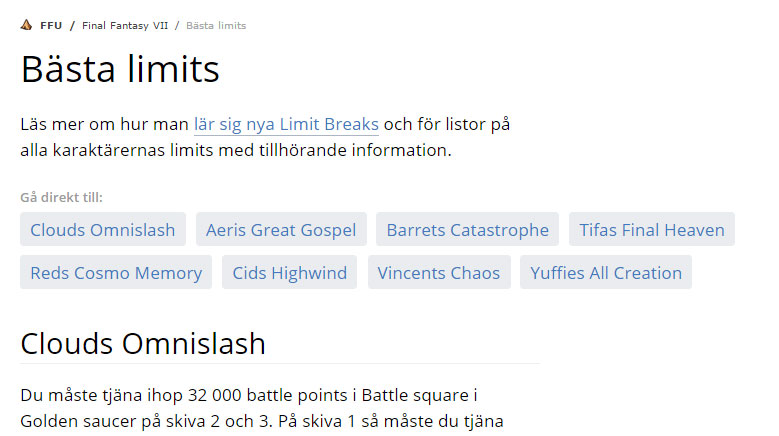Select the Barrets Catastrophe shortcut
Screen dimensions: 779x436
click(x=467, y=230)
